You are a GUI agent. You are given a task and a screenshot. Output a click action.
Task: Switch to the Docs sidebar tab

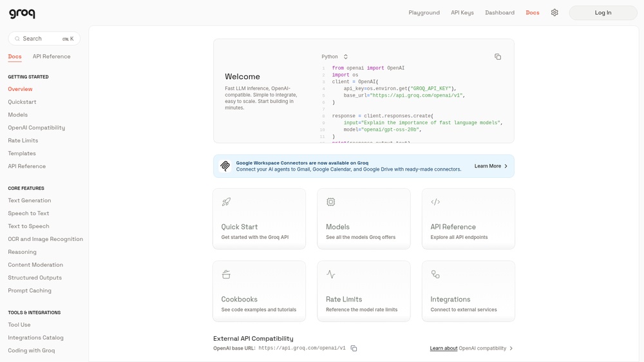click(15, 57)
